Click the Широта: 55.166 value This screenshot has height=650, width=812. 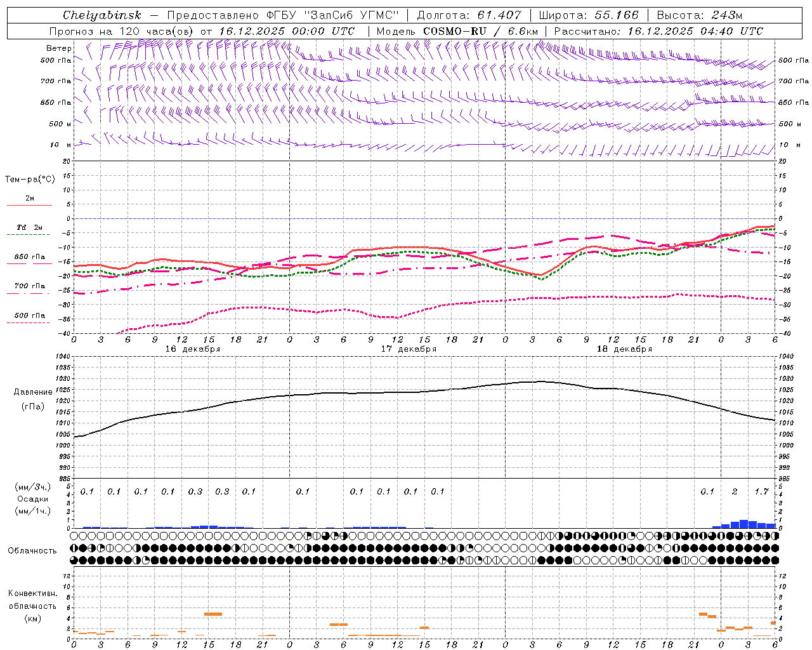pyautogui.click(x=588, y=15)
